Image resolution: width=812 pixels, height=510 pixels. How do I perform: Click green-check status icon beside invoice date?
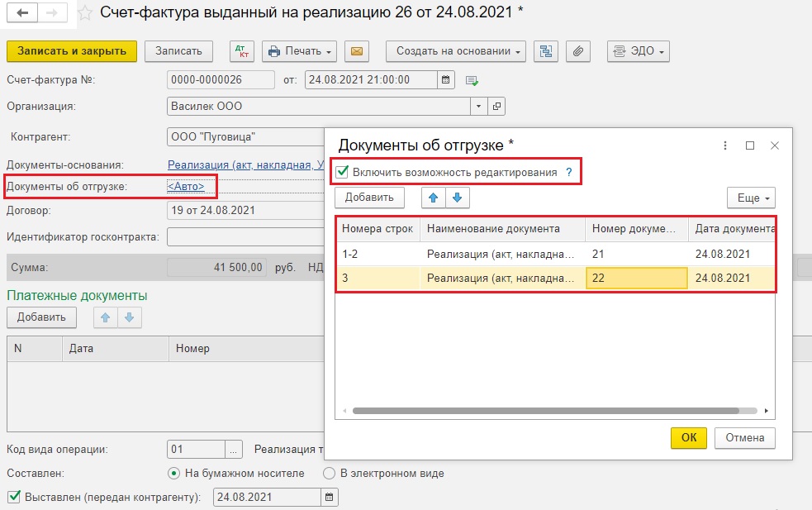pos(471,80)
